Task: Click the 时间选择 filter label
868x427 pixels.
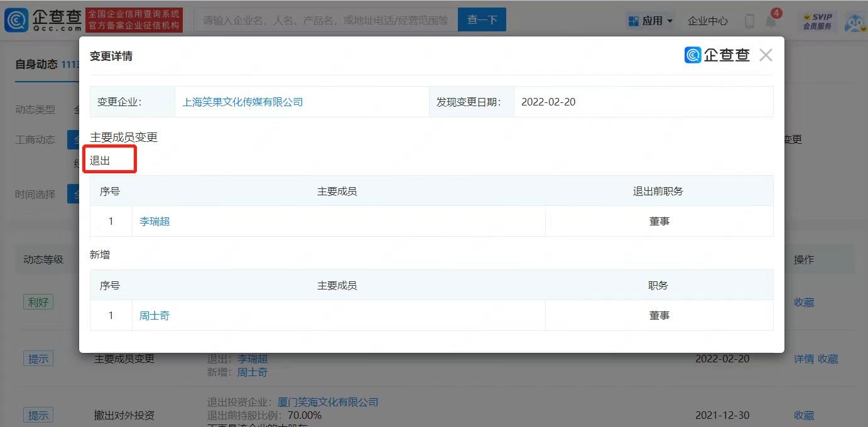Action: click(x=35, y=194)
